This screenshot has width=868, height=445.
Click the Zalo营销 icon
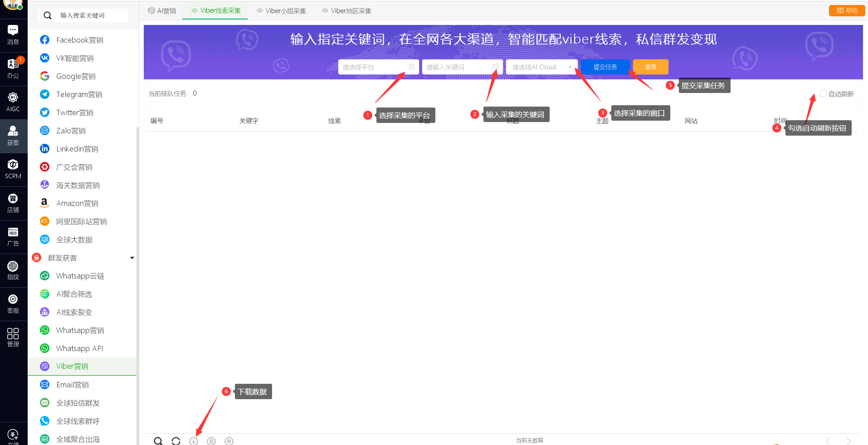[44, 131]
